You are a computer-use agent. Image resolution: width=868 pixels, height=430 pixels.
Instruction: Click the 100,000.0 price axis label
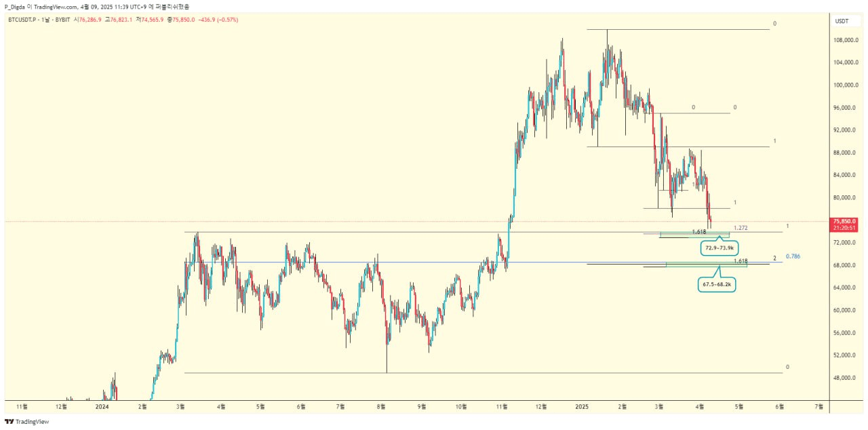click(845, 85)
